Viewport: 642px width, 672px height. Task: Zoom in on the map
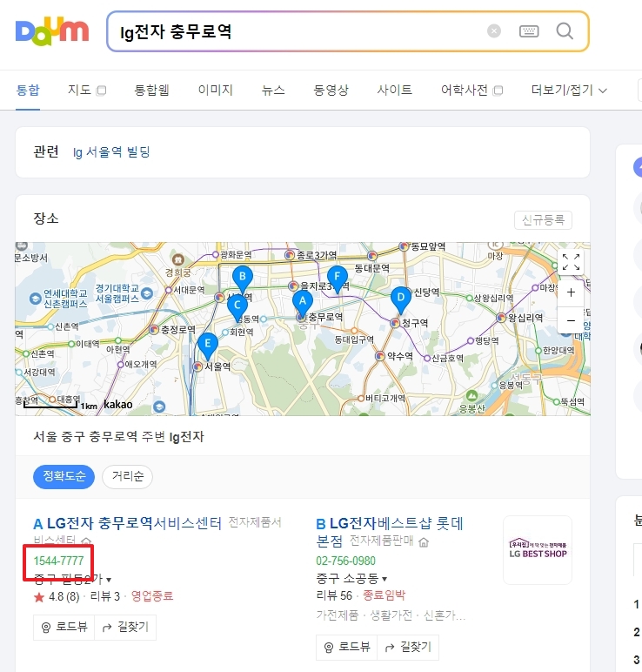[571, 292]
